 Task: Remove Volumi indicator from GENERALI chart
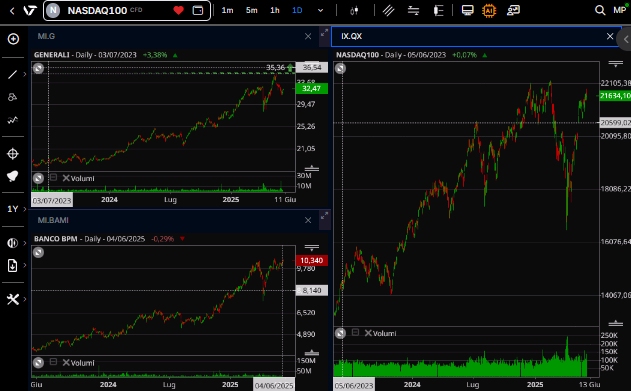pyautogui.click(x=66, y=178)
